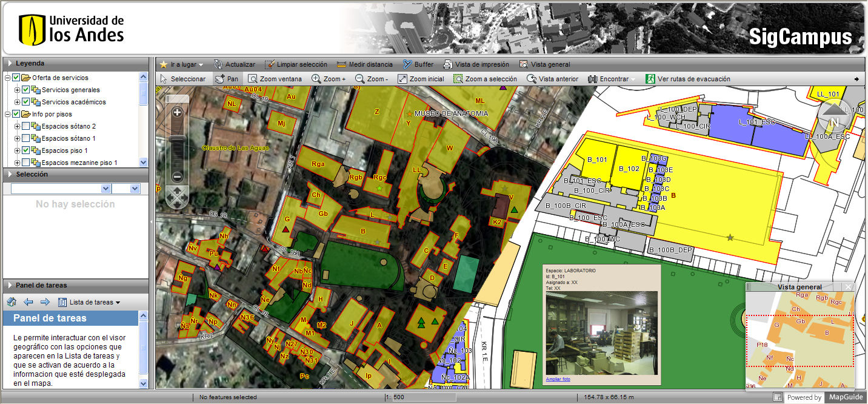868x404 pixels.
Task: Click the map pan direction pad
Action: coord(178,197)
